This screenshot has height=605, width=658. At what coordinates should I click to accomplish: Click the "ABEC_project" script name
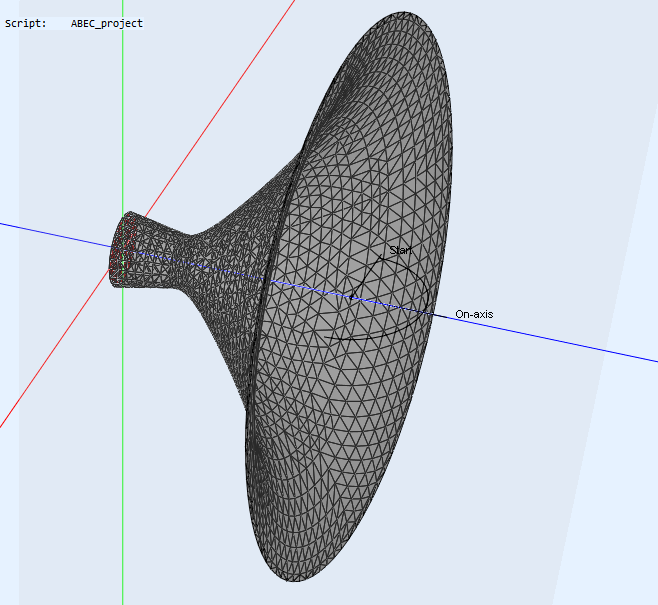107,23
